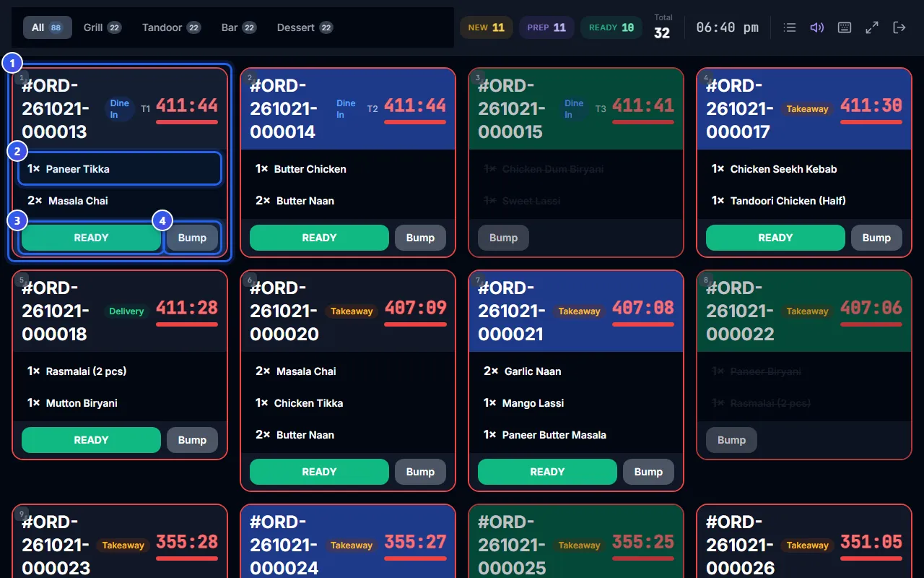This screenshot has width=924, height=578.
Task: Filter orders by READY status chip
Action: 611,27
